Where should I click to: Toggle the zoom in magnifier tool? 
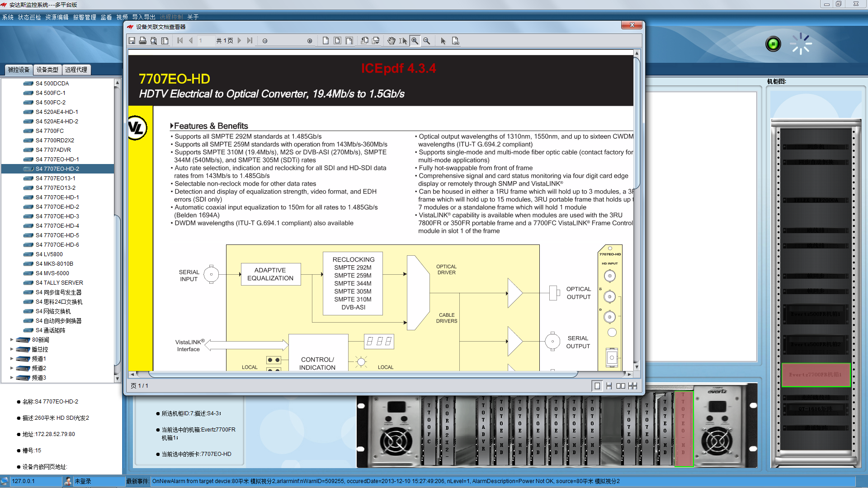pyautogui.click(x=415, y=41)
